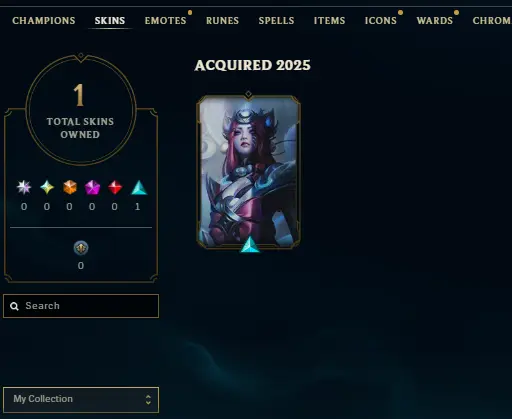Select the skin card acquired in 2025
The image size is (512, 419).
(248, 172)
